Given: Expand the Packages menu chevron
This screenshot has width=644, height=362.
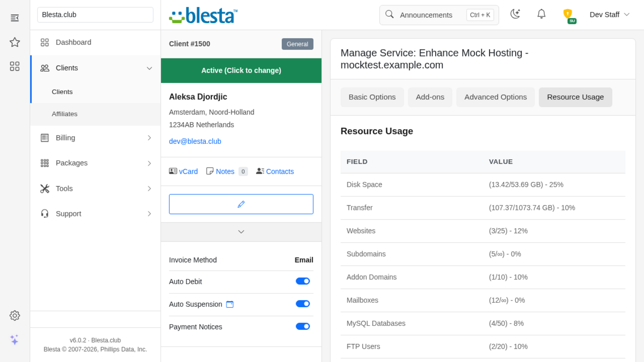Looking at the screenshot, I should 149,163.
